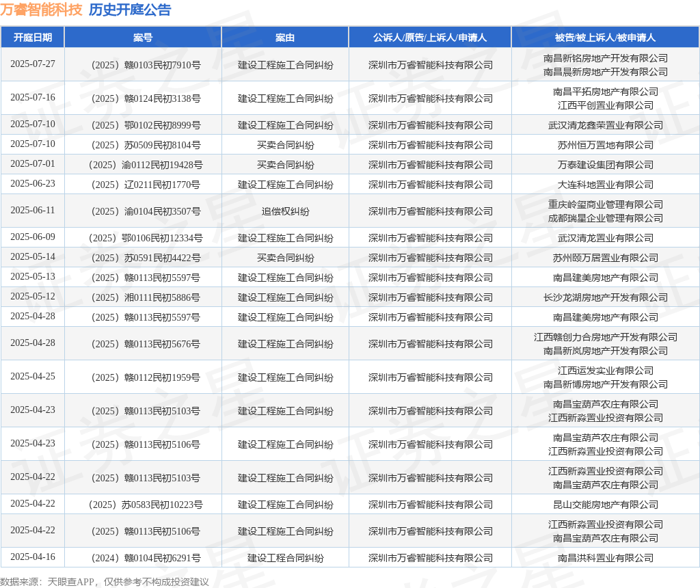
Task: Click the date cell 2025-07-01
Action: [x=33, y=164]
